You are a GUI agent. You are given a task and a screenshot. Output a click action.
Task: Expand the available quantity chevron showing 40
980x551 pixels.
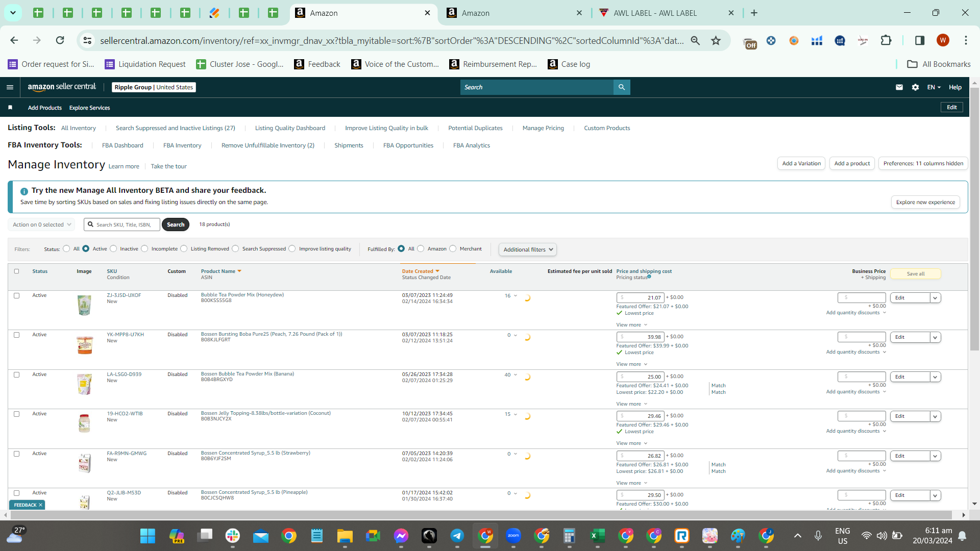(x=515, y=375)
